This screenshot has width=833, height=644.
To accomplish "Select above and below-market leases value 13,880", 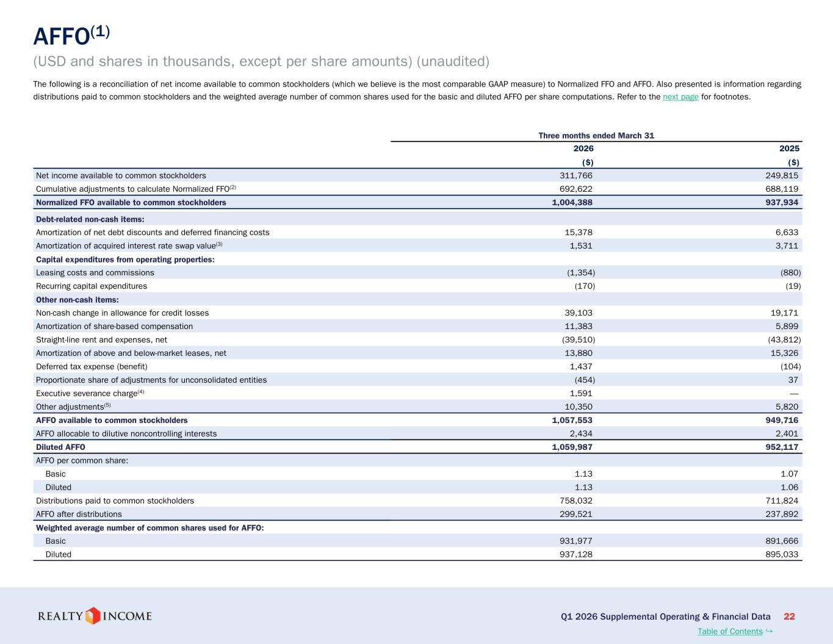I will click(579, 353).
